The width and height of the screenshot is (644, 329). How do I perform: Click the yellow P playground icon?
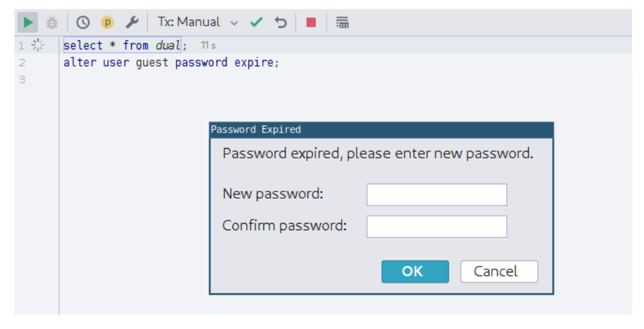point(107,22)
